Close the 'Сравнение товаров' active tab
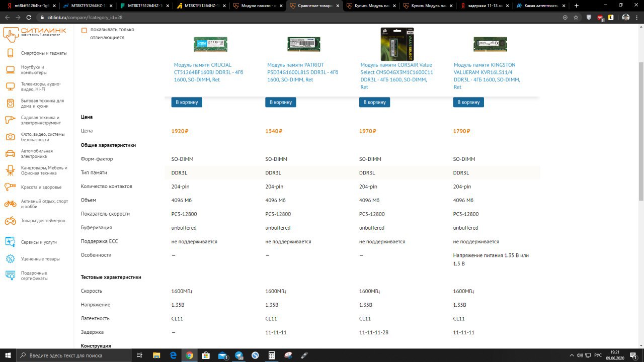The image size is (644, 362). (x=337, y=6)
